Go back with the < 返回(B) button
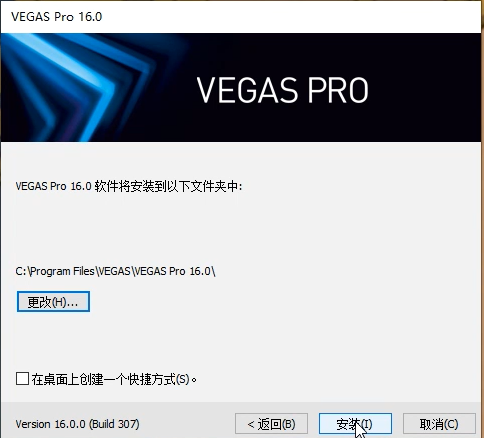This screenshot has height=438, width=484. tap(271, 424)
